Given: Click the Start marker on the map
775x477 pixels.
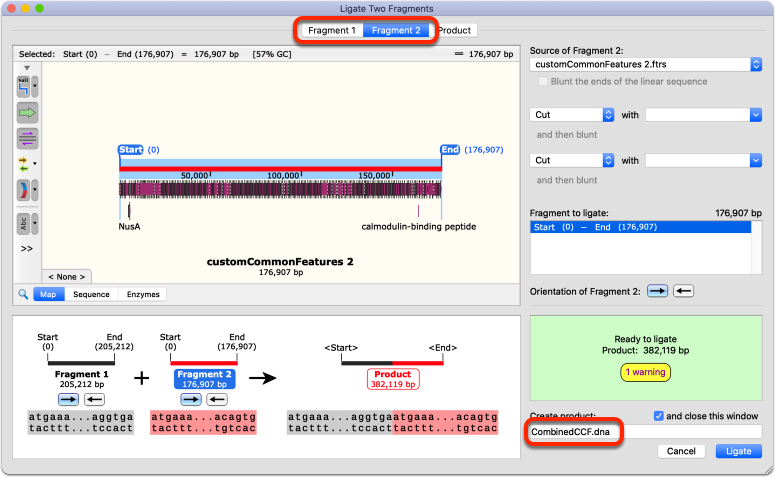Looking at the screenshot, I should [x=130, y=150].
